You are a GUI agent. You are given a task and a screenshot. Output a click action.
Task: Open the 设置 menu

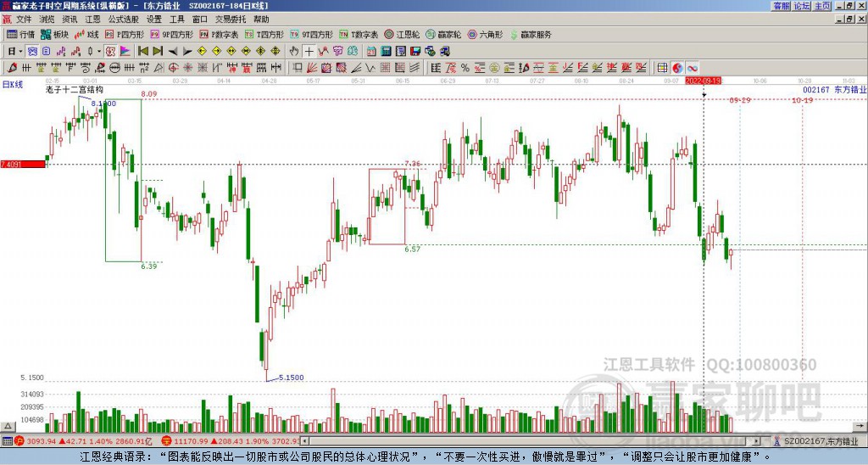[154, 20]
